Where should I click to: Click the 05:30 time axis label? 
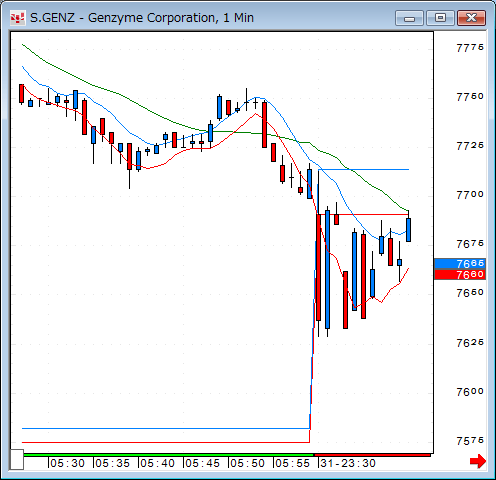tap(67, 463)
